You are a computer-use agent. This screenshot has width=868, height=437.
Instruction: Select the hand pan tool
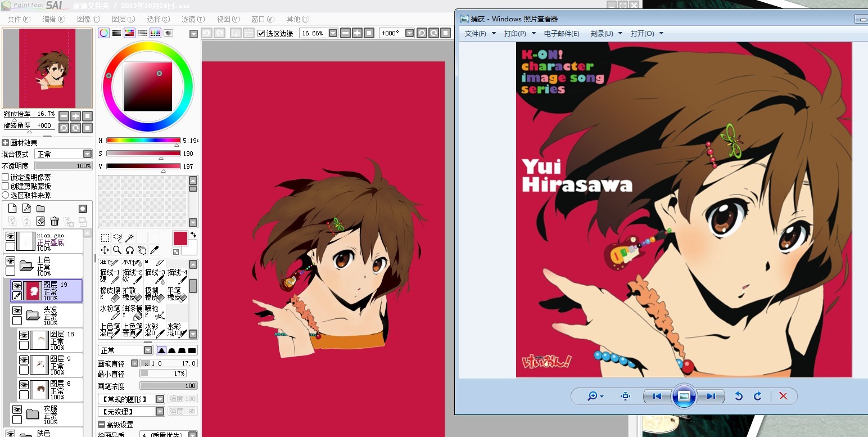pos(142,250)
